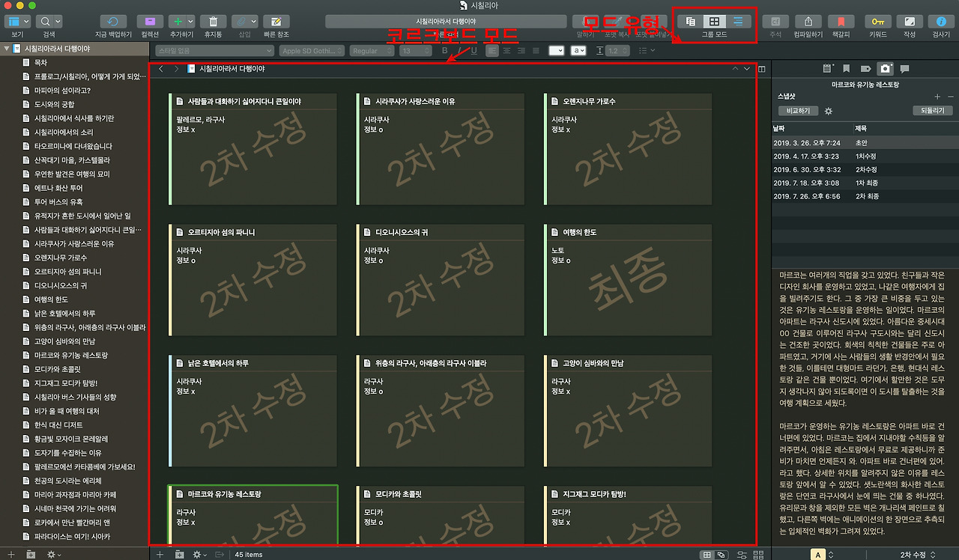Switch to the scrivenings group mode
This screenshot has width=959, height=560.
pyautogui.click(x=691, y=22)
